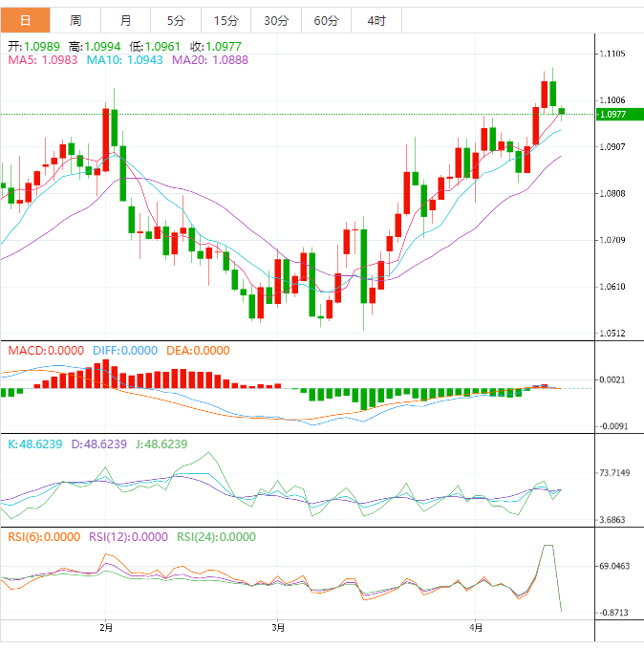
Task: Select the 15分 timeframe tab
Action: coord(225,20)
